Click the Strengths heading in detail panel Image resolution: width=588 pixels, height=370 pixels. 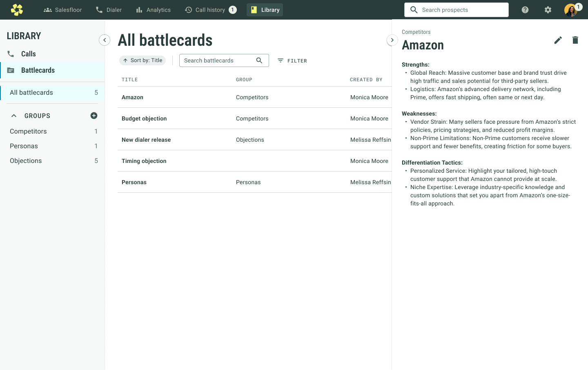click(416, 65)
